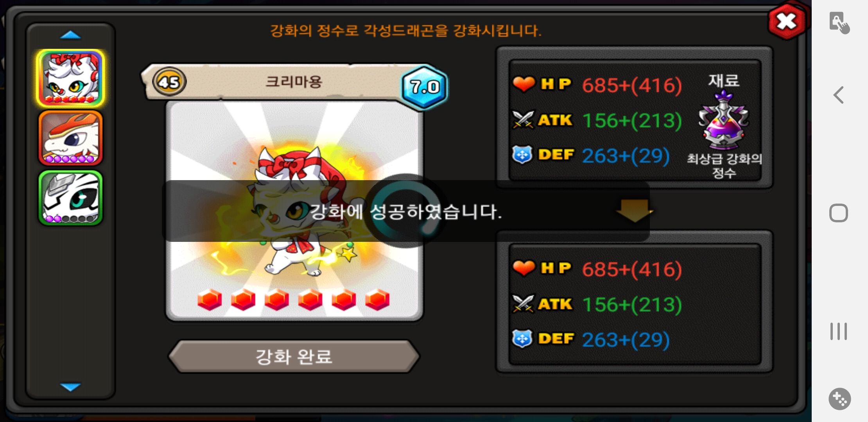Tap the HP heart icon in upper stats
The height and width of the screenshot is (422, 868).
coord(524,84)
